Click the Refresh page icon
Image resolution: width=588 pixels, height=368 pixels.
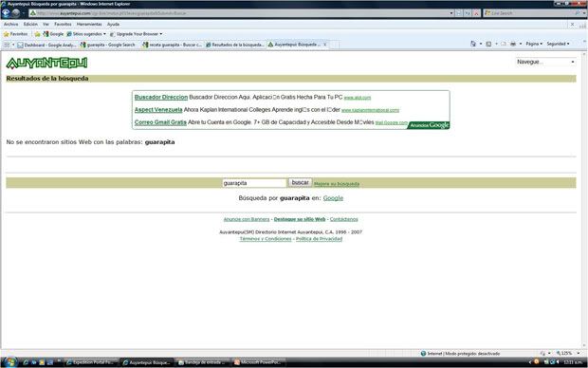click(468, 13)
